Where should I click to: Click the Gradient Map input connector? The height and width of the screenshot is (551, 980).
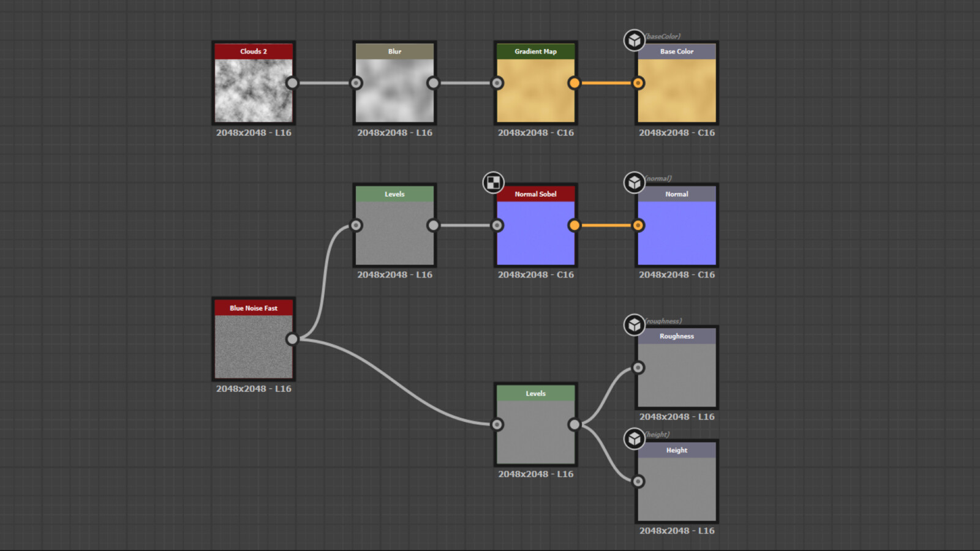coord(497,83)
